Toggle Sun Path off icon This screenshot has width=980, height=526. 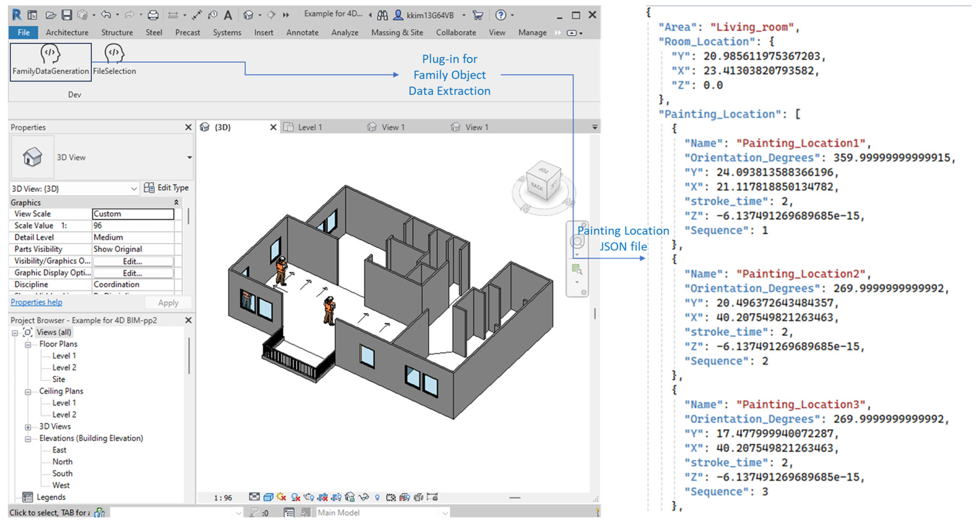tap(282, 497)
